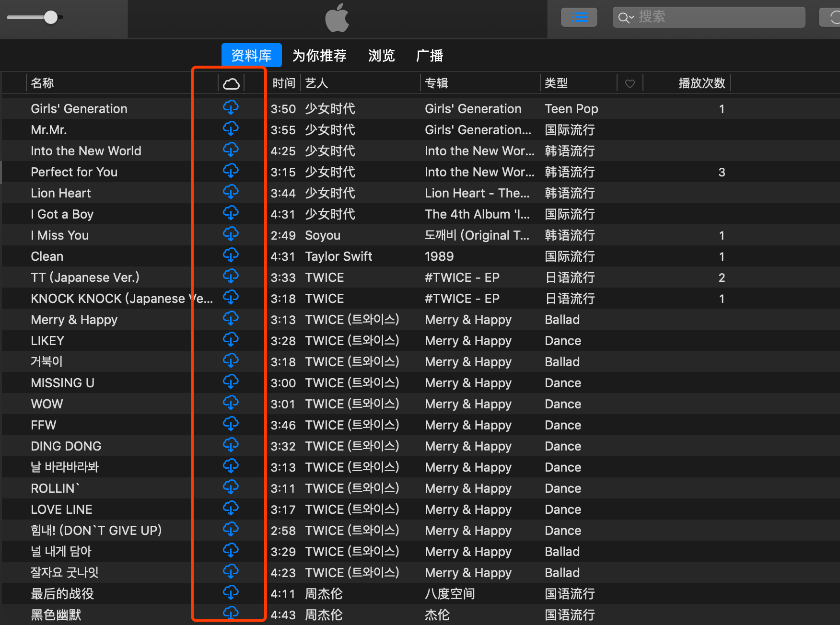Click artist 周杰伦 in 最后的战役 row

click(324, 594)
